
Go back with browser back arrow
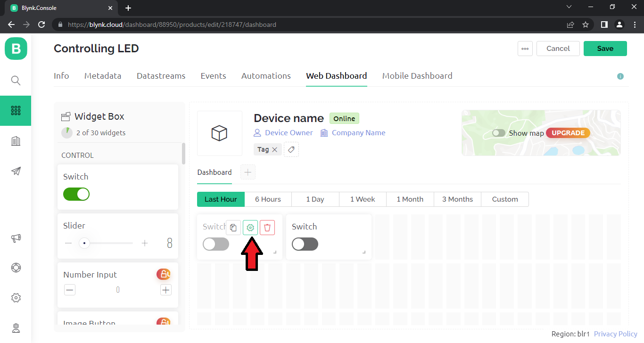(11, 24)
